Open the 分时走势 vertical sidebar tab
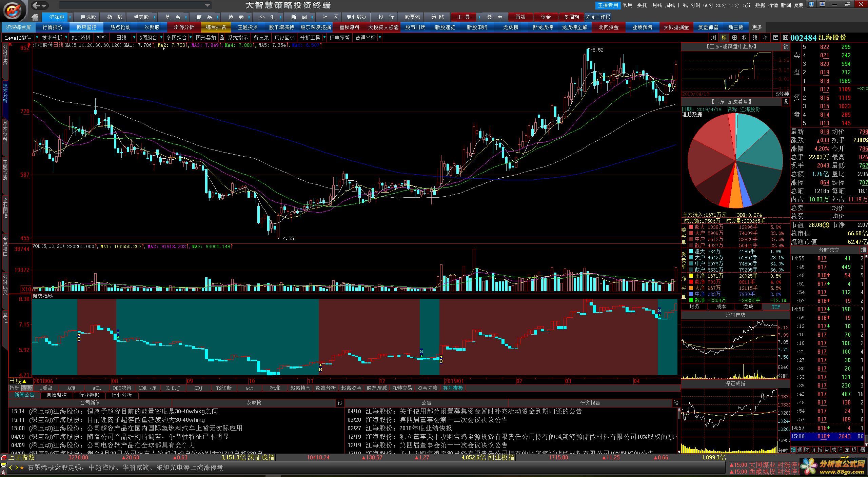This screenshot has width=868, height=477. (x=5, y=55)
